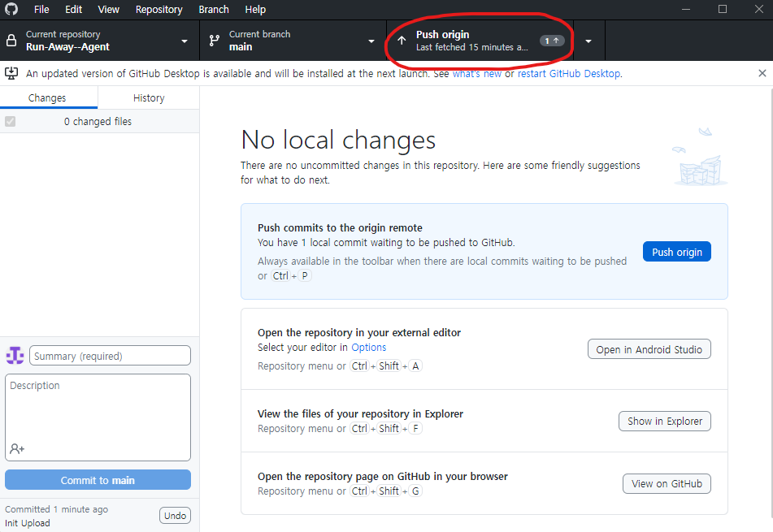Undo the Init Upload commit
The width and height of the screenshot is (773, 532).
(175, 515)
